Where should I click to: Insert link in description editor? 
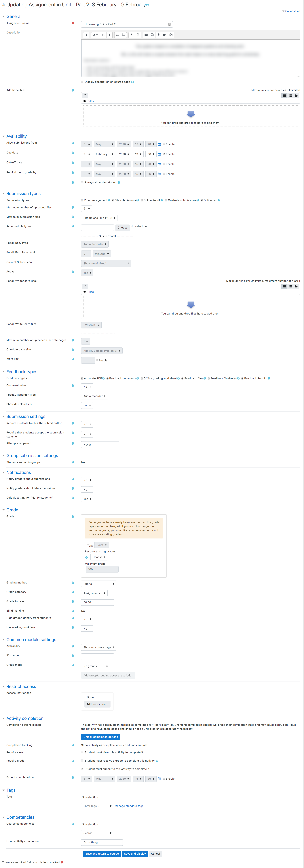click(x=132, y=35)
